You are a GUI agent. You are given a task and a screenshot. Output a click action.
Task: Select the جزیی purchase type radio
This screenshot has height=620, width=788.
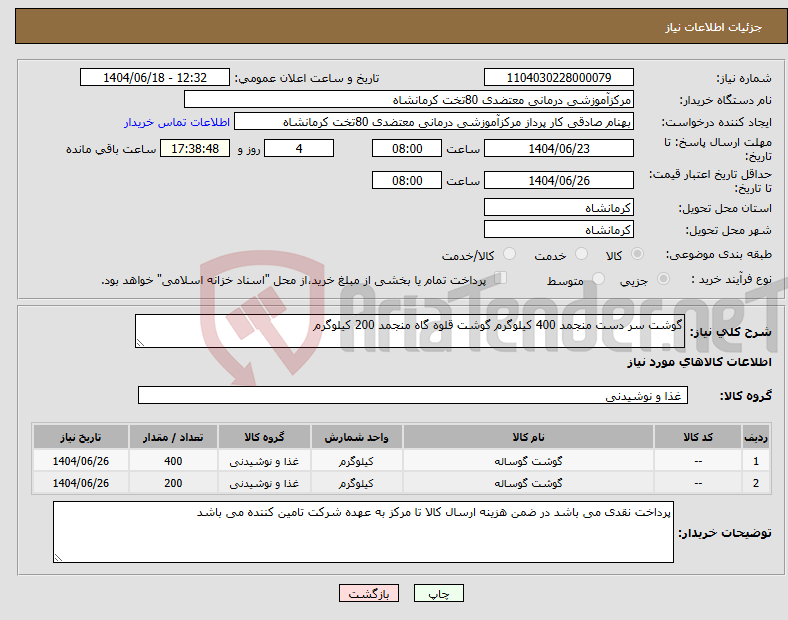coord(663,279)
